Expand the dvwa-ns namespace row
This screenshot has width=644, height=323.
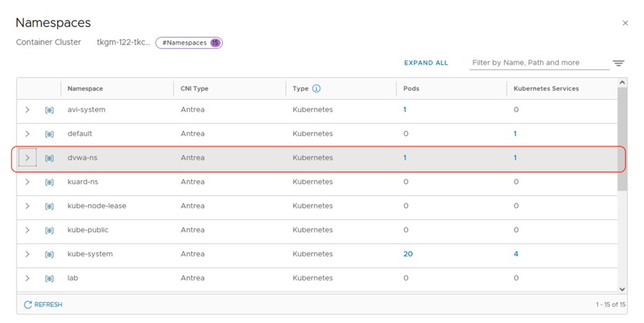[x=28, y=158]
